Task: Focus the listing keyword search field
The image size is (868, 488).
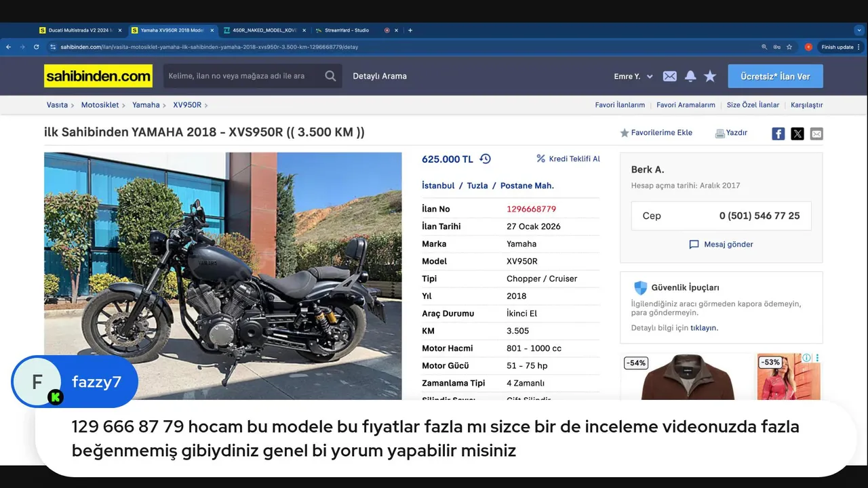Action: [241, 76]
